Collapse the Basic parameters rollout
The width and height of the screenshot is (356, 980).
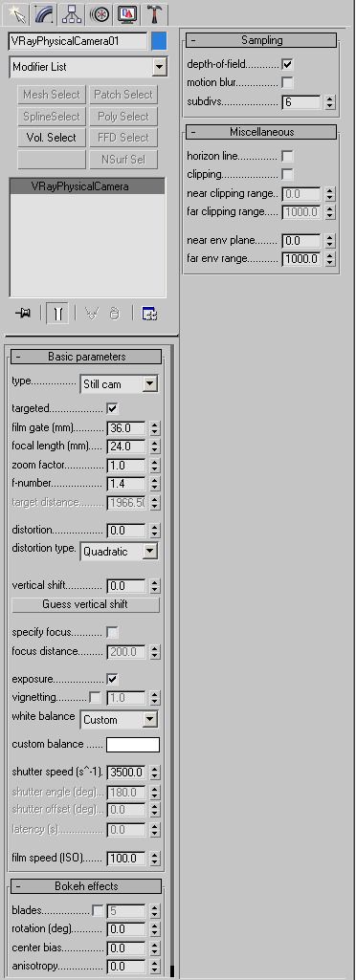tap(86, 357)
